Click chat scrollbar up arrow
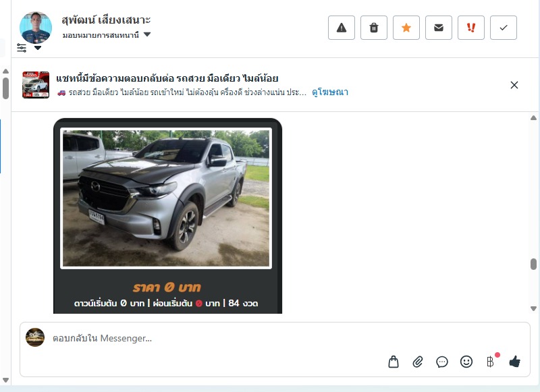 (x=533, y=118)
